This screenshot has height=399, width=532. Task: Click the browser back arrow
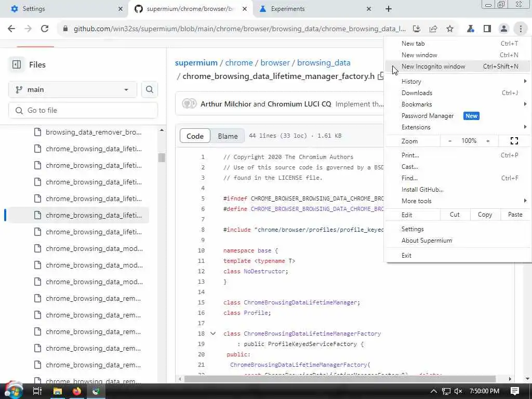[11, 29]
